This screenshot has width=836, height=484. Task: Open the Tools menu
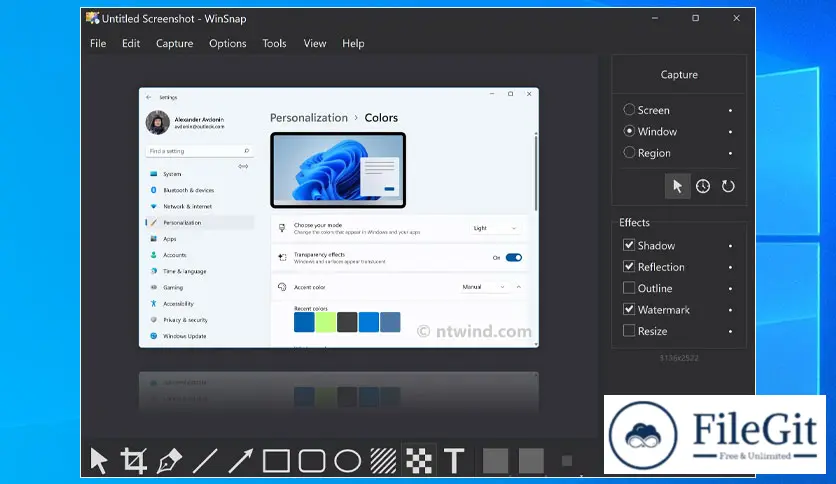tap(274, 43)
